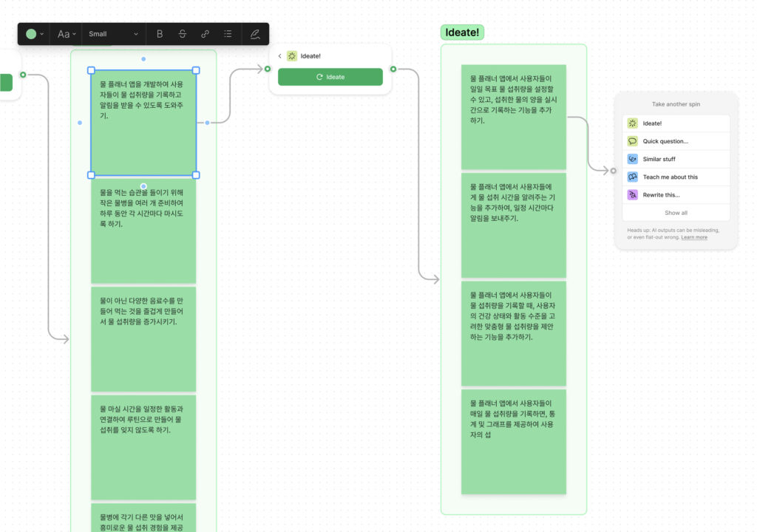Image resolution: width=757 pixels, height=532 pixels.
Task: Select the right note about 건강 상태와 활동 수준
Action: pos(514,333)
